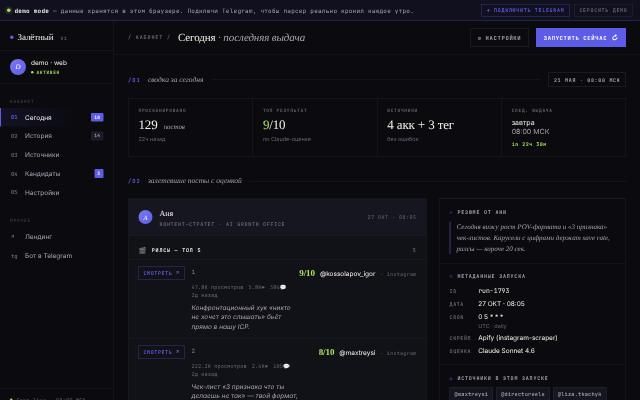Click the Кабинет breadcrumb in the header
640x400 pixels.
click(x=149, y=37)
